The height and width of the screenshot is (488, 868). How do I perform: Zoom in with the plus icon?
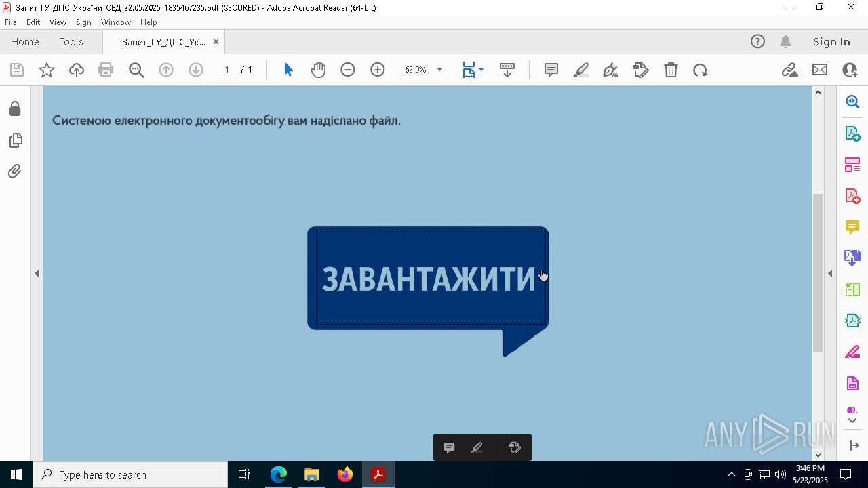pos(378,70)
